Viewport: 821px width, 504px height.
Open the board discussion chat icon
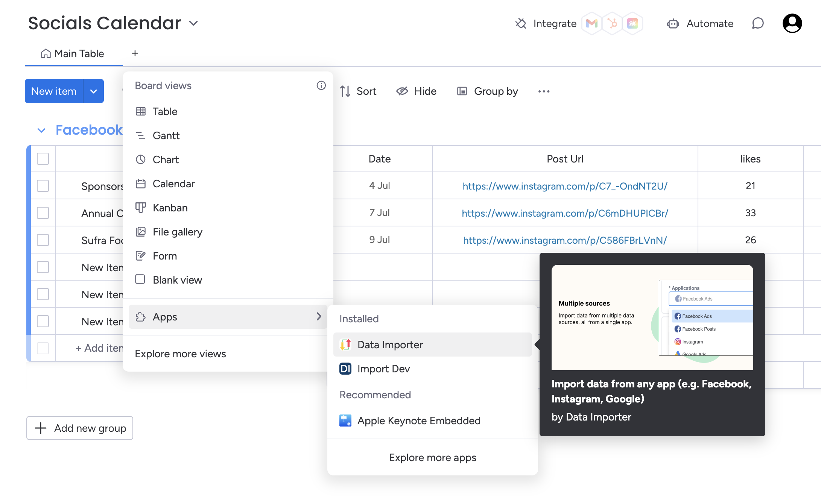point(758,23)
